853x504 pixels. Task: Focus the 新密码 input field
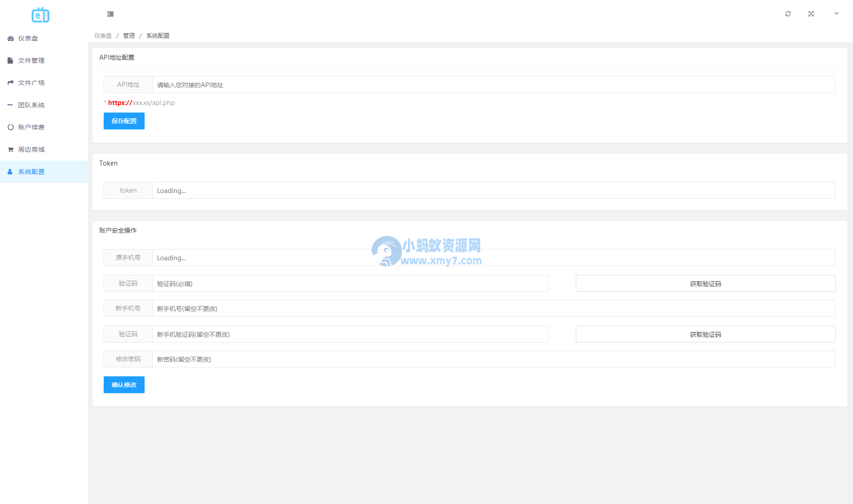coord(494,359)
